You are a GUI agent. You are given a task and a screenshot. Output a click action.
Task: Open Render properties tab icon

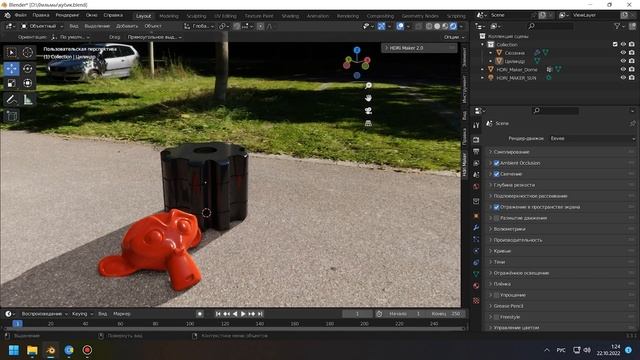(476, 140)
